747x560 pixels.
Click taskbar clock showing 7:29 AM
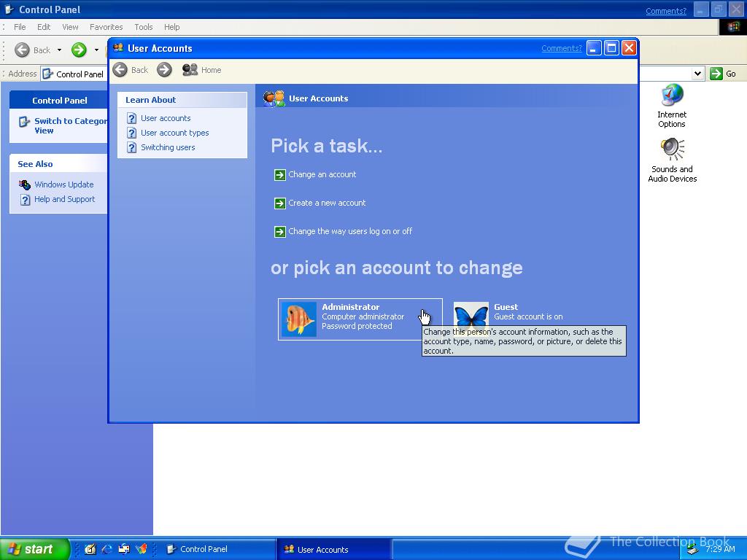click(720, 549)
